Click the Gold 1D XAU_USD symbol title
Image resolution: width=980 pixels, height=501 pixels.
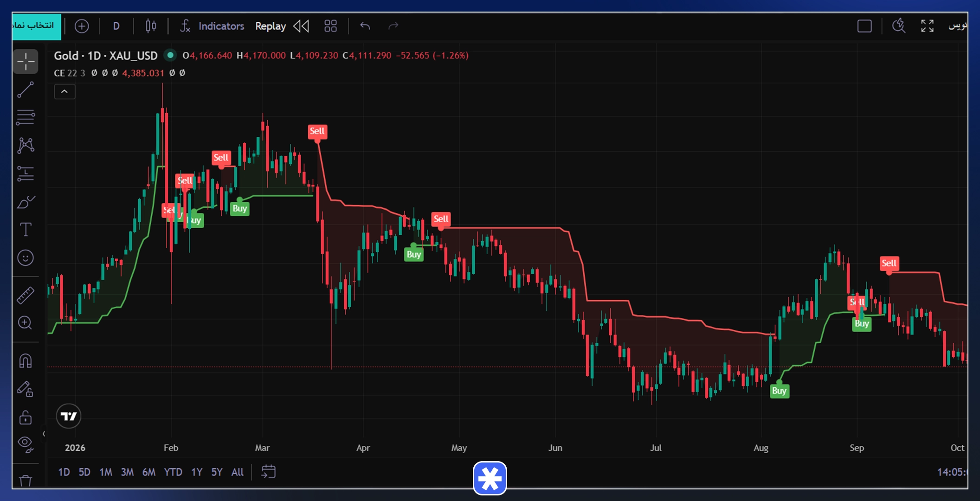(x=106, y=56)
